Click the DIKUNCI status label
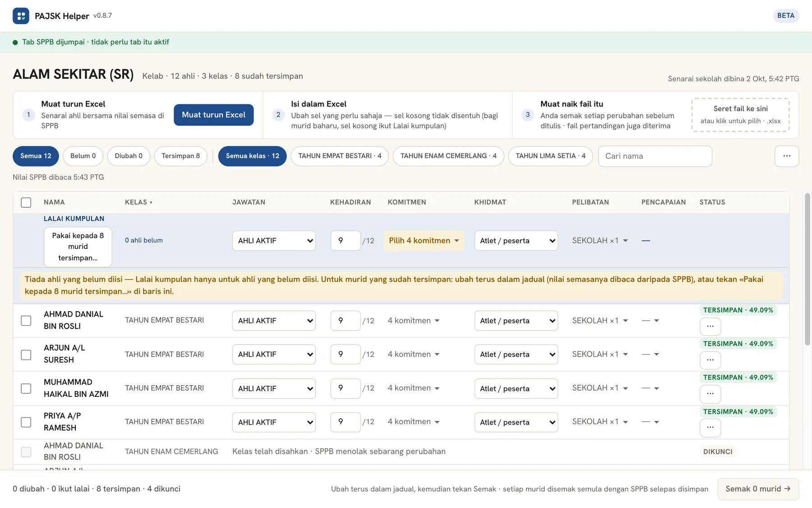 tap(718, 452)
